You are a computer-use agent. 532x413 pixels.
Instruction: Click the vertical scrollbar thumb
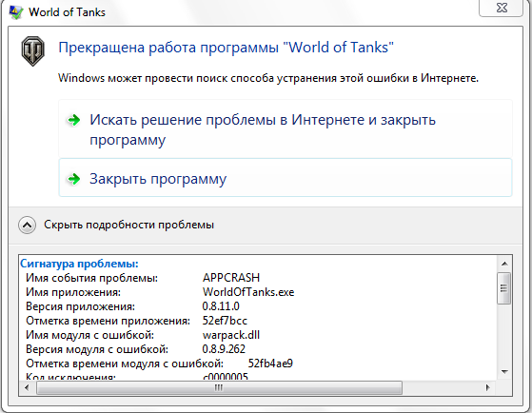(504, 288)
